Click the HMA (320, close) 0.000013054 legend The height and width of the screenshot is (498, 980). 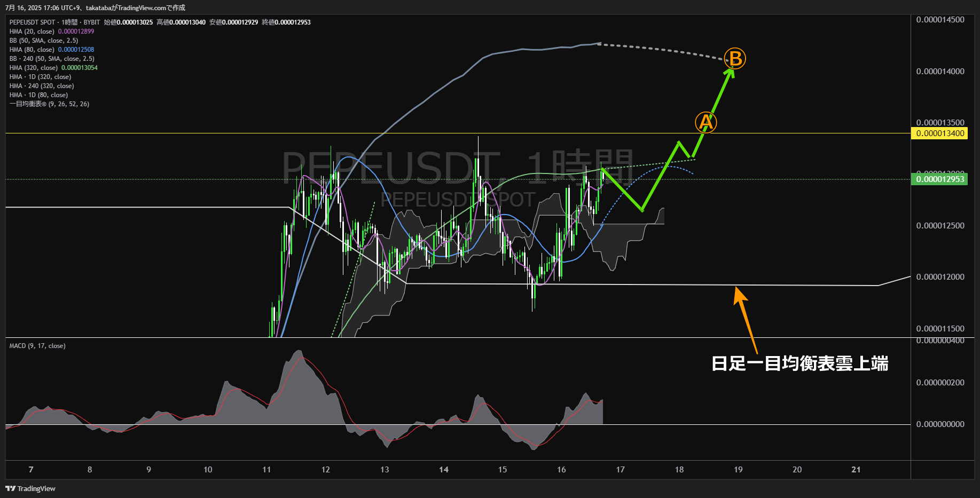click(x=53, y=68)
